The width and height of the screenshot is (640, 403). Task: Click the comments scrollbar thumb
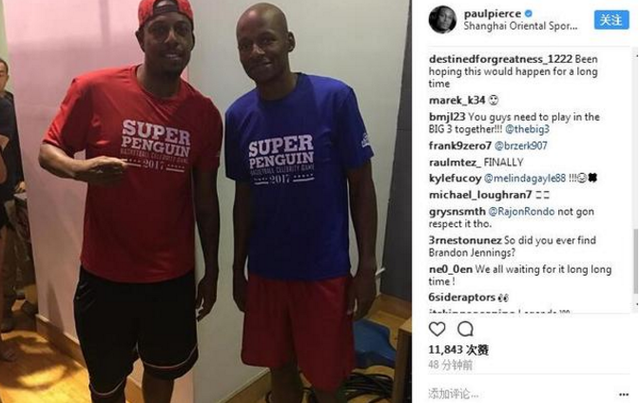click(635, 261)
